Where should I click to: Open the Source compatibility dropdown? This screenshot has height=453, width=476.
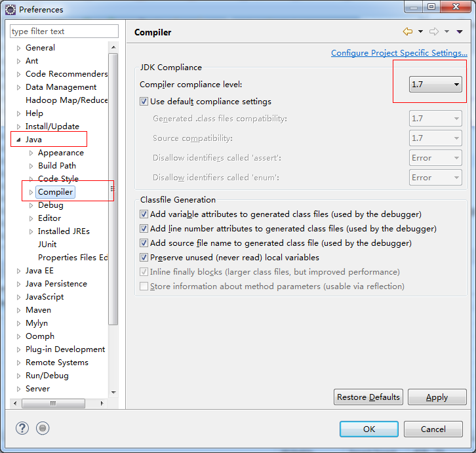pos(435,138)
